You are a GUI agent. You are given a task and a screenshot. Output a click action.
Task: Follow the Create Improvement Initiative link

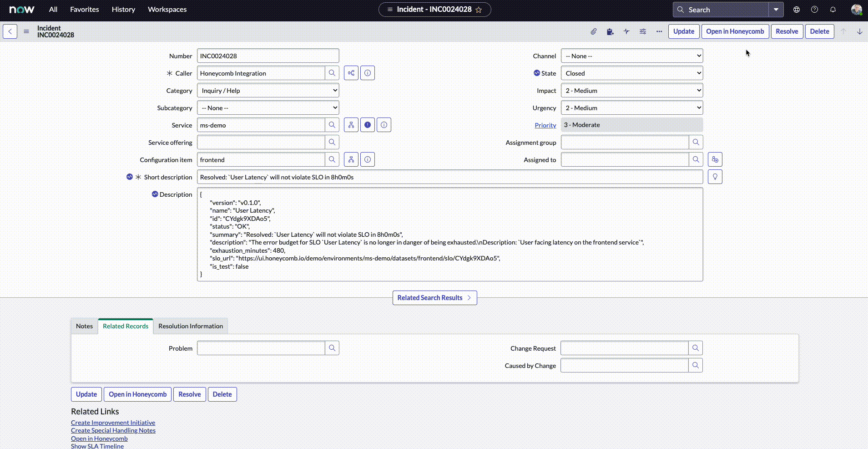(113, 423)
